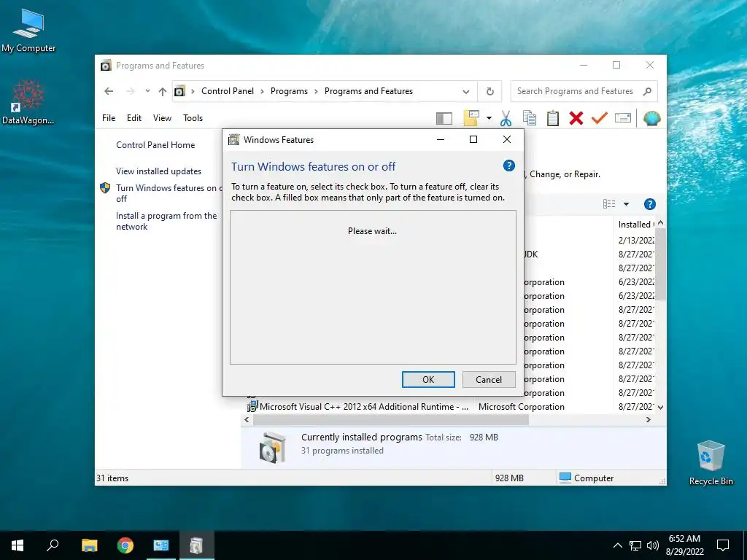Screen dimensions: 747x560
Task: Open the File menu
Action: [109, 117]
